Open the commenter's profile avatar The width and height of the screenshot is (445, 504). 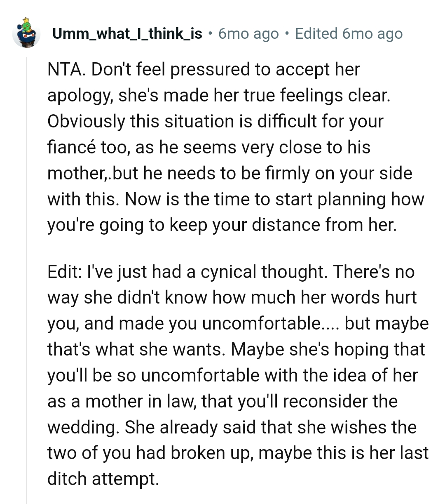(x=26, y=35)
